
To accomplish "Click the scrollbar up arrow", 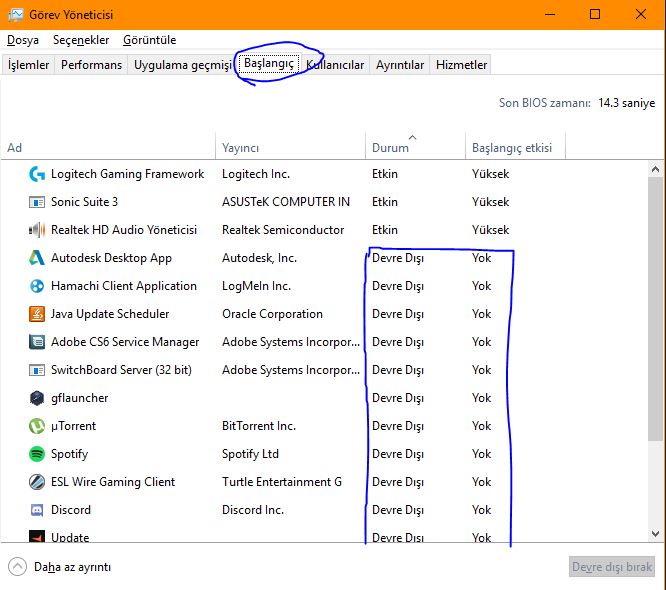I will pos(655,170).
